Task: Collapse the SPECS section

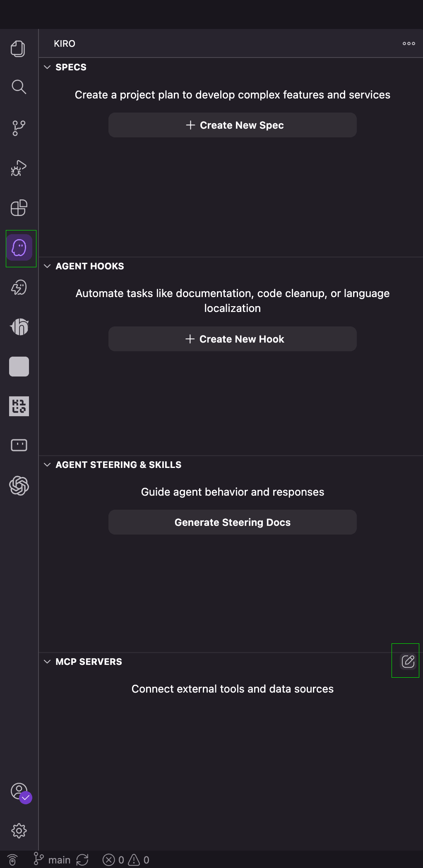Action: point(47,67)
